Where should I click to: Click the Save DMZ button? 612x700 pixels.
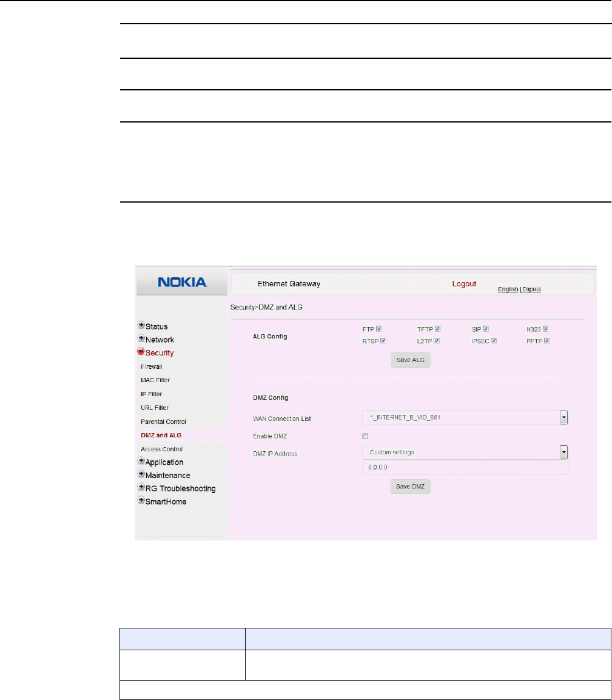tap(410, 486)
